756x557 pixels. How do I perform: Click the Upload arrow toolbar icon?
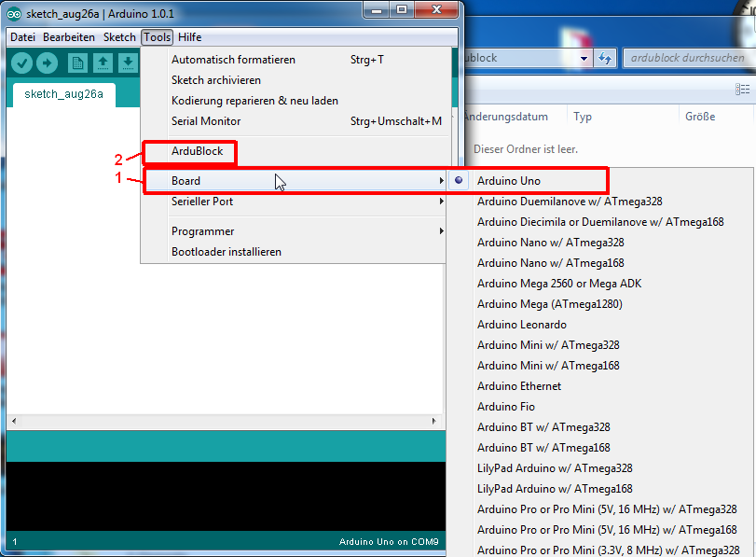click(x=48, y=63)
